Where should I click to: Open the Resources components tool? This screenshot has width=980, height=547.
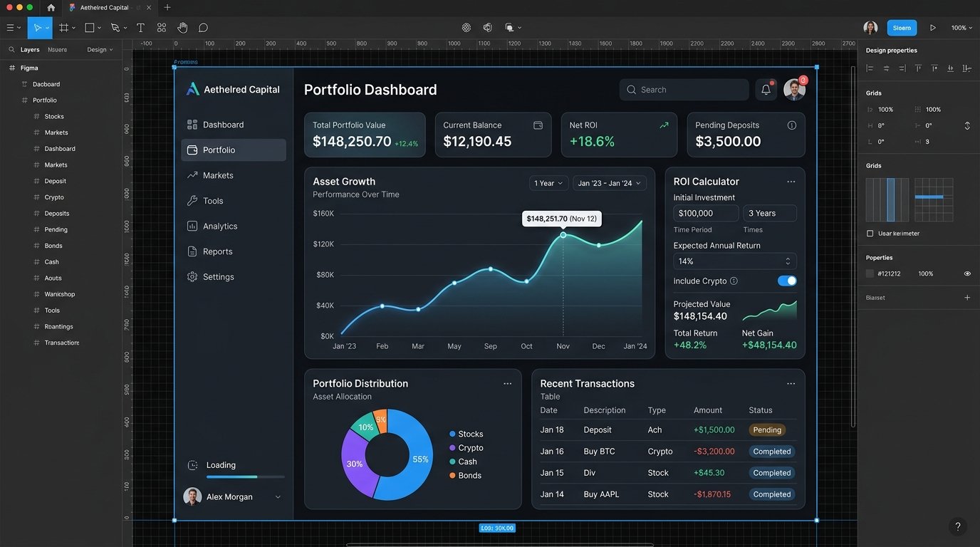click(162, 28)
